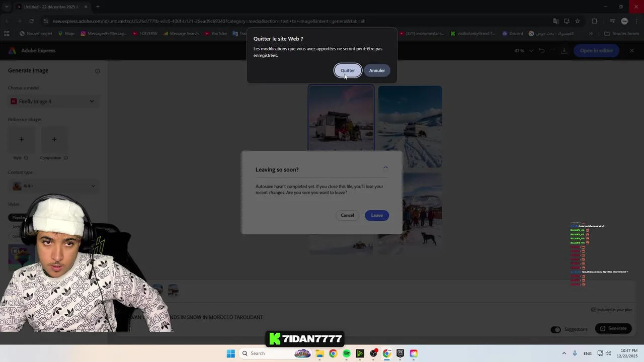644x362 pixels.
Task: Open the apps grid icon in bookmarks bar
Action: pyautogui.click(x=7, y=34)
